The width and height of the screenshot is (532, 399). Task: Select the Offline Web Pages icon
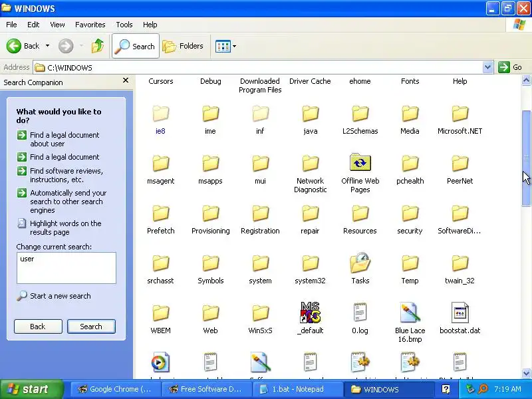pos(360,162)
